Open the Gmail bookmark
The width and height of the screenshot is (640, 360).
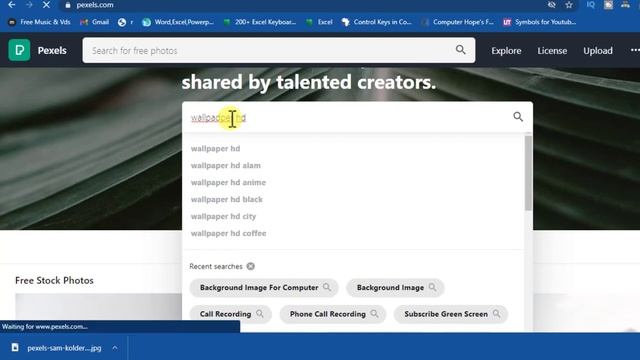coord(95,22)
